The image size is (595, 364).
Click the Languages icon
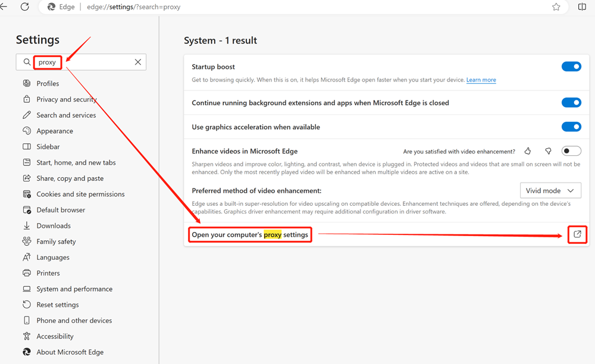click(x=27, y=257)
